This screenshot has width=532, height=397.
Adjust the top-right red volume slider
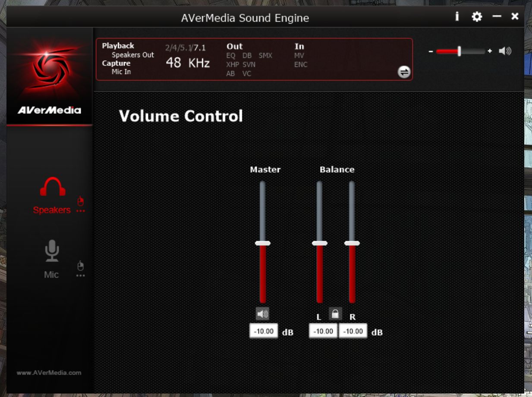point(460,51)
